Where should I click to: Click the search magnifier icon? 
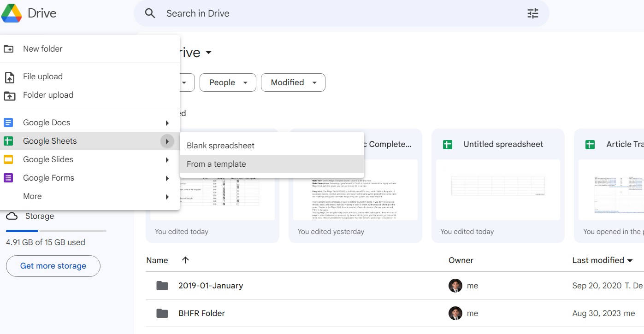point(150,13)
